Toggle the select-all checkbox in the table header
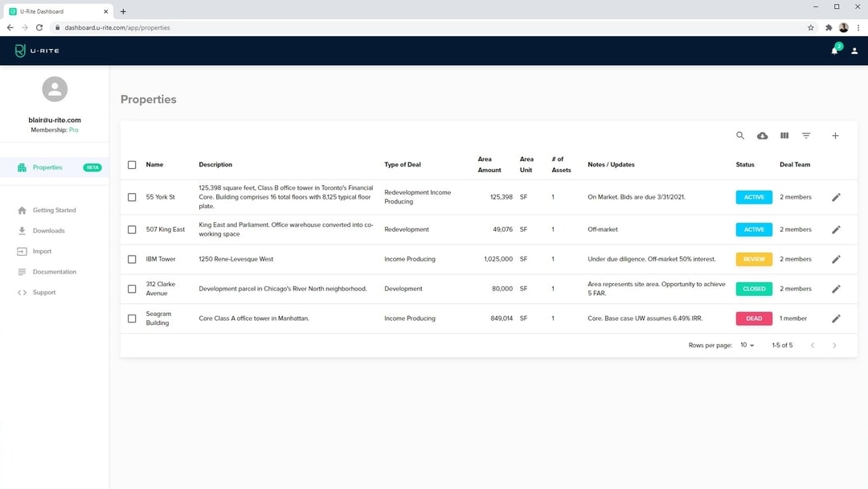The image size is (868, 489). point(132,164)
